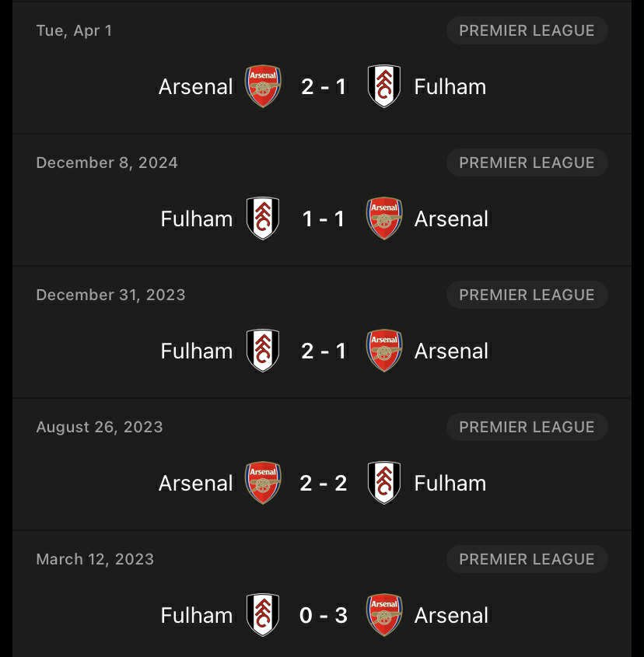Click Arsenal crest in December 31, 2023 match
Screen dimensions: 644x657
[383, 351]
